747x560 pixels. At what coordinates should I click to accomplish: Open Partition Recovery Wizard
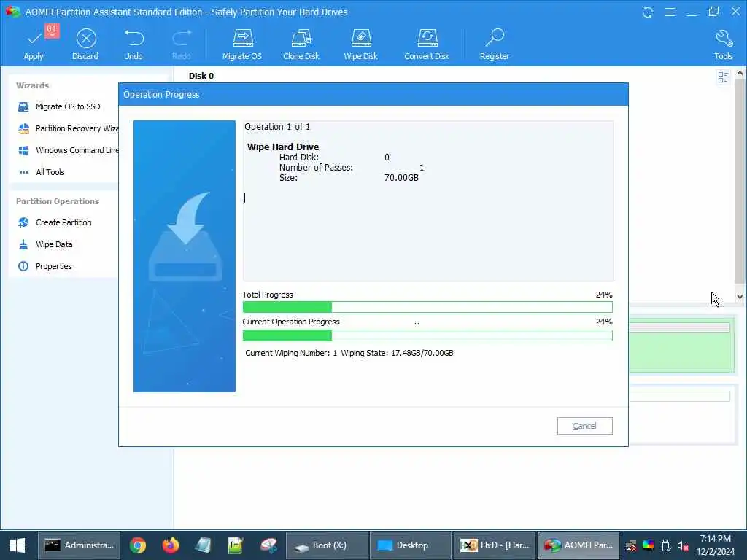click(x=68, y=128)
